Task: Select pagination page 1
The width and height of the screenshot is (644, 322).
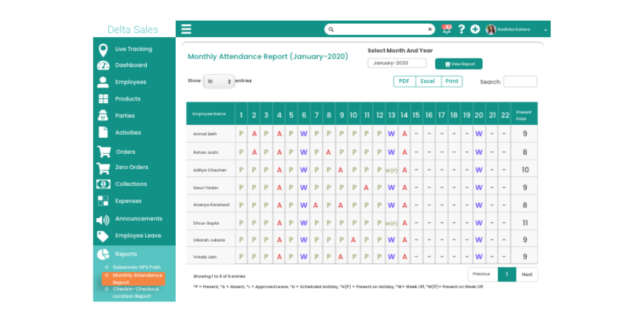Action: click(507, 274)
